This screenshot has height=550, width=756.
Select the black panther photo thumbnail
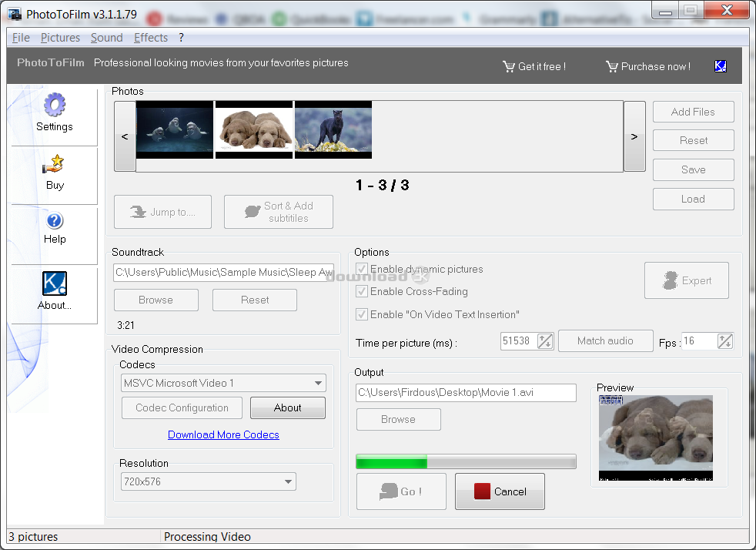pos(333,129)
